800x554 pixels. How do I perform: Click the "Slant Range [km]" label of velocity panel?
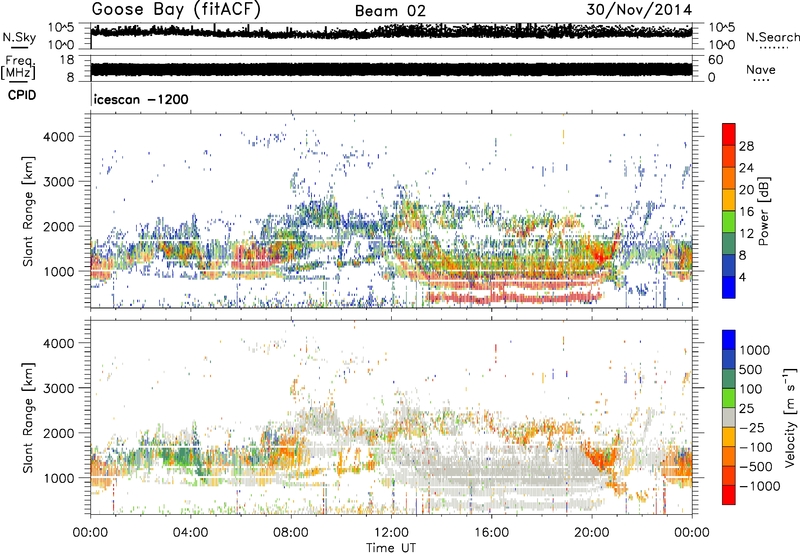(28, 417)
